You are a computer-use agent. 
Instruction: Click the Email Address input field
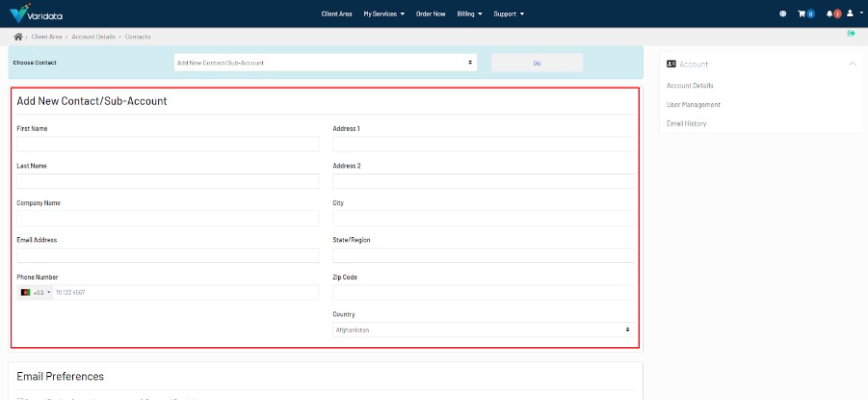(169, 255)
